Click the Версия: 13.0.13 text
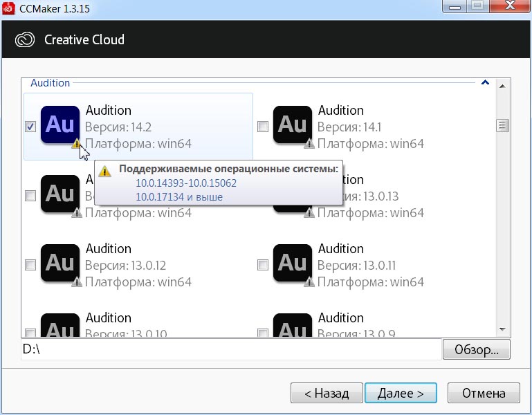 click(x=371, y=196)
